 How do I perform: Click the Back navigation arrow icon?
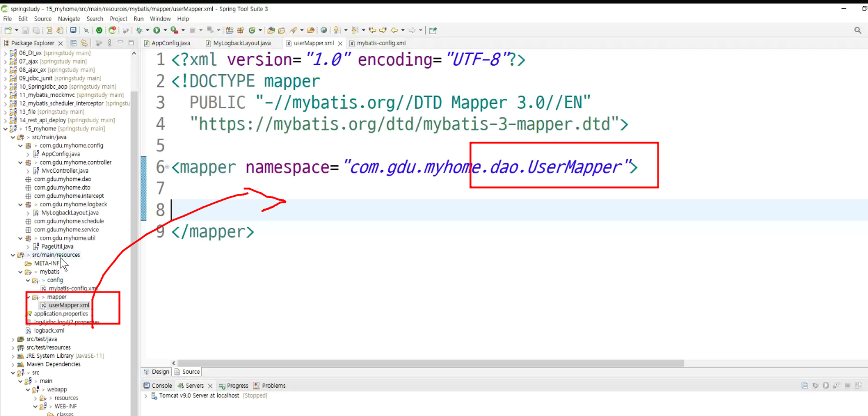pyautogui.click(x=394, y=30)
